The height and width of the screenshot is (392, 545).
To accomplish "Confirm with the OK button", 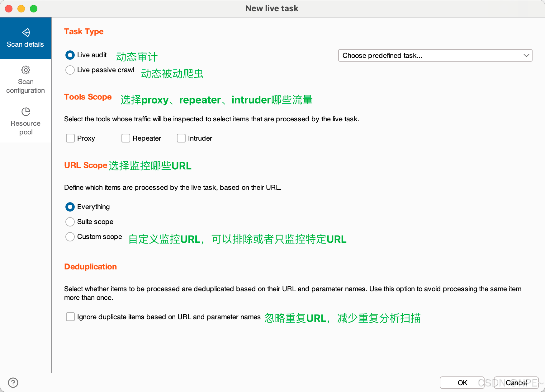I will click(x=462, y=383).
